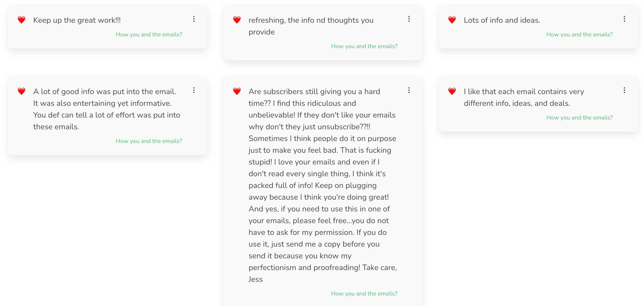The image size is (644, 306).
Task: Open three-dot menu on 'Lots of info and ideas' card
Action: [624, 19]
